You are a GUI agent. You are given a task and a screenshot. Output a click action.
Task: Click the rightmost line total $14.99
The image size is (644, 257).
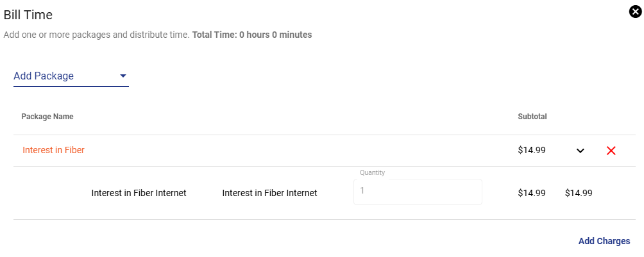tap(579, 193)
